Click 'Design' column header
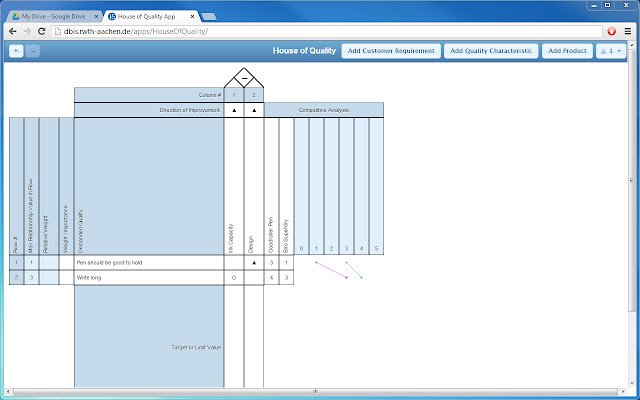Viewport: 640px width, 400px height. 254,186
